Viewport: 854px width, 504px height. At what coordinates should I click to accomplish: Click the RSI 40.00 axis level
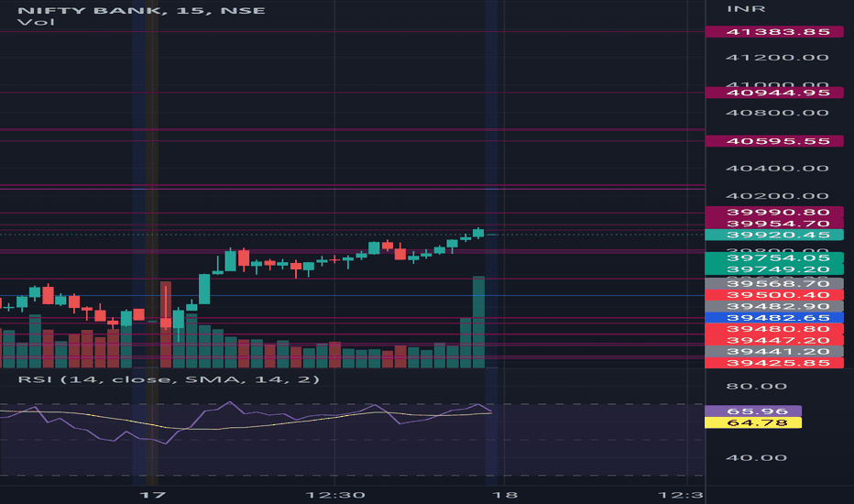(x=757, y=457)
